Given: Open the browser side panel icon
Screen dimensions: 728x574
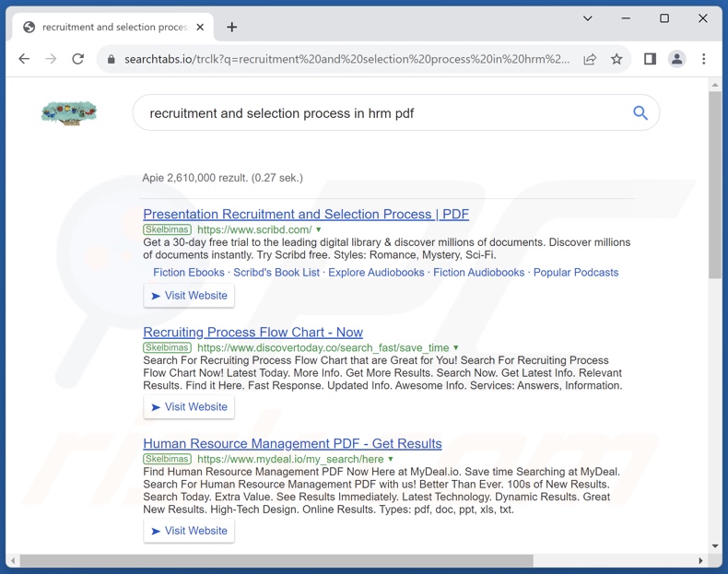Looking at the screenshot, I should pos(650,59).
